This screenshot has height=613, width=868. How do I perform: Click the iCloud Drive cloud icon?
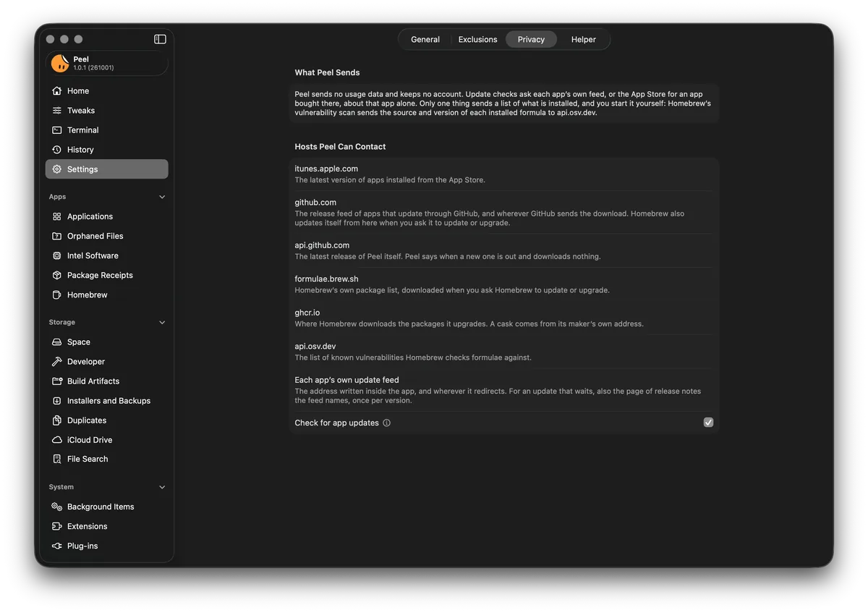click(x=57, y=440)
